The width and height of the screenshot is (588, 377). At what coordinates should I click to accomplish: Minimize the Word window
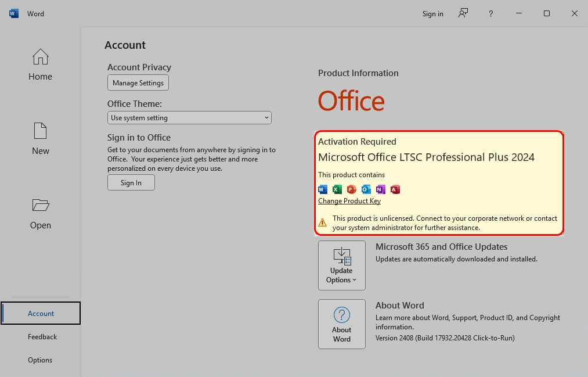tap(519, 13)
